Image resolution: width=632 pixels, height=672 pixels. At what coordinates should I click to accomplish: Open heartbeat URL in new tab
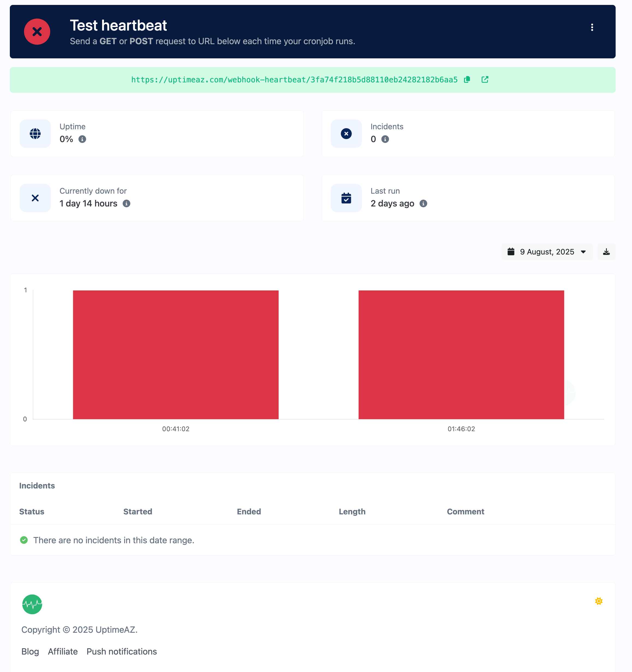tap(485, 80)
